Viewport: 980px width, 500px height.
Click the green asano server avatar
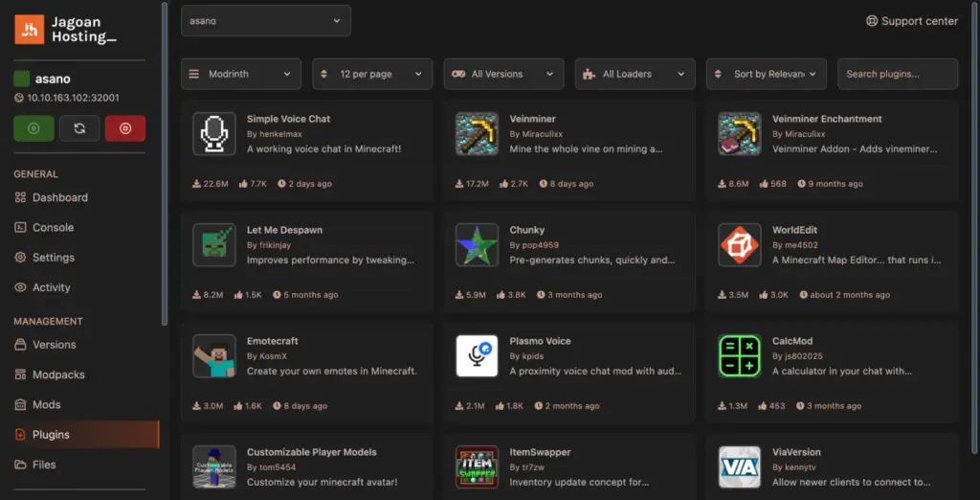[x=22, y=79]
